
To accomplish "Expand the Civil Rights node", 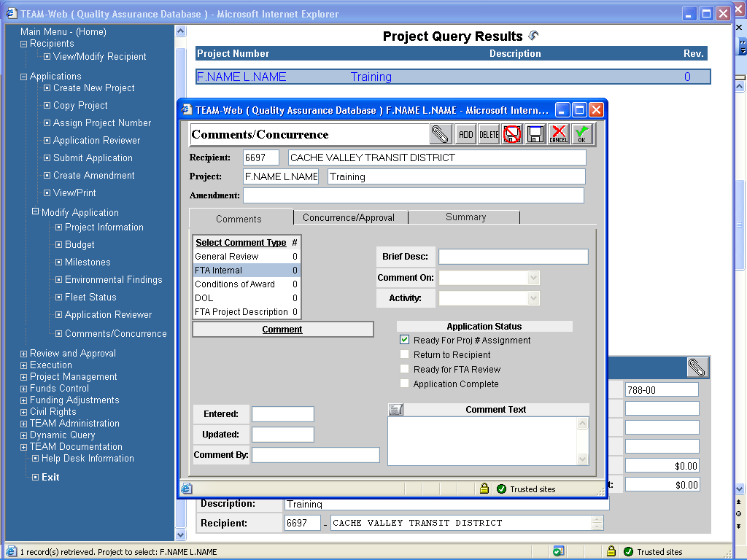I will click(23, 413).
